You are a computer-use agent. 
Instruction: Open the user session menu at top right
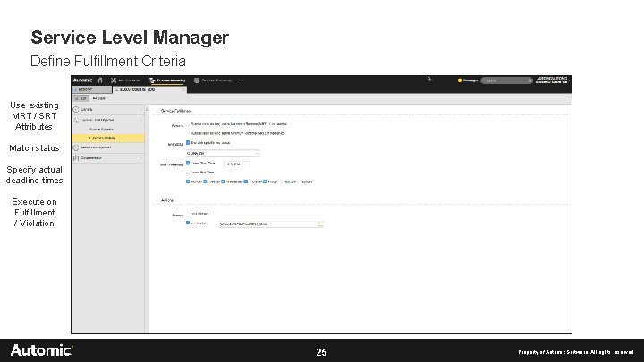(x=552, y=80)
